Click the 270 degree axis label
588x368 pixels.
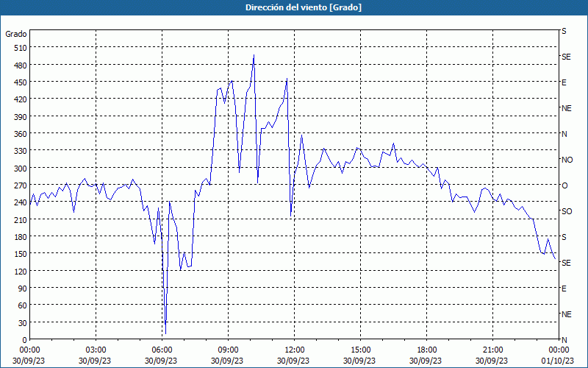21,185
